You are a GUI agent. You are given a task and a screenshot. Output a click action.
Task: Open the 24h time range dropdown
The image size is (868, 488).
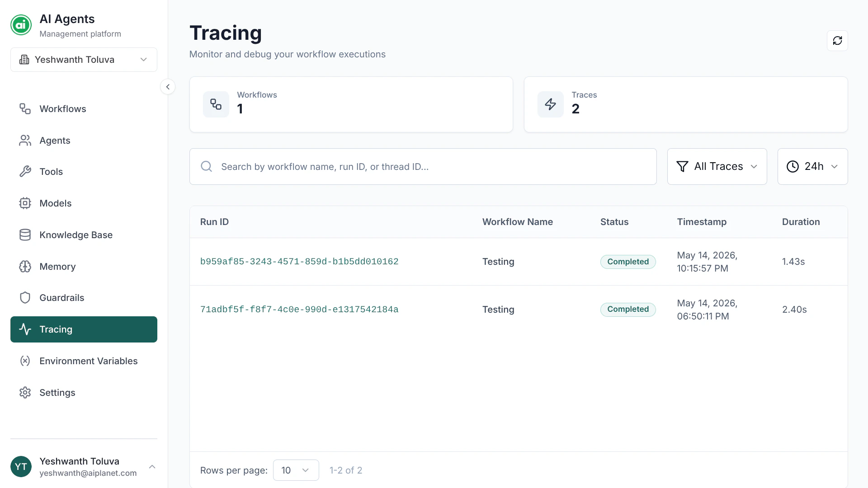pyautogui.click(x=812, y=166)
